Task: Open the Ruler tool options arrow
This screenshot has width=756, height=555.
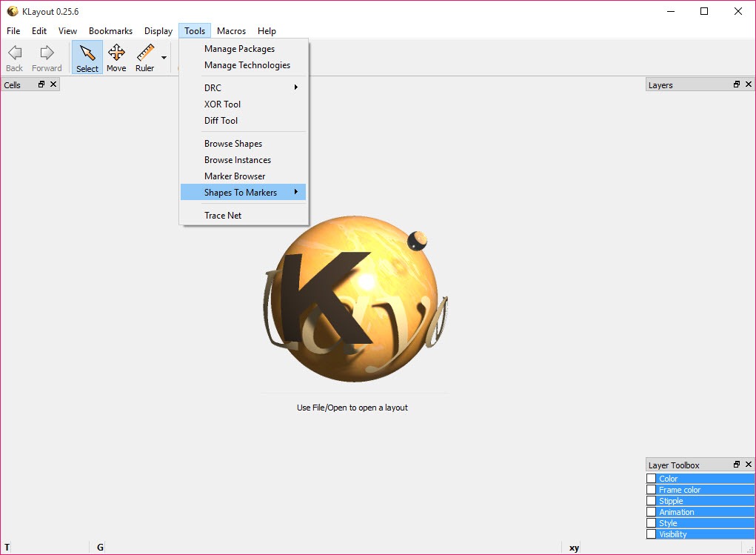Action: point(164,58)
